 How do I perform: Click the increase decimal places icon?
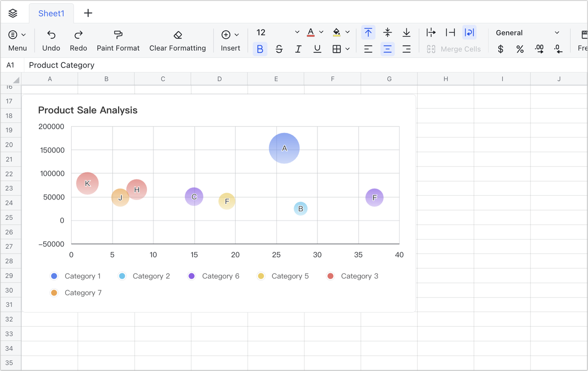tap(539, 49)
